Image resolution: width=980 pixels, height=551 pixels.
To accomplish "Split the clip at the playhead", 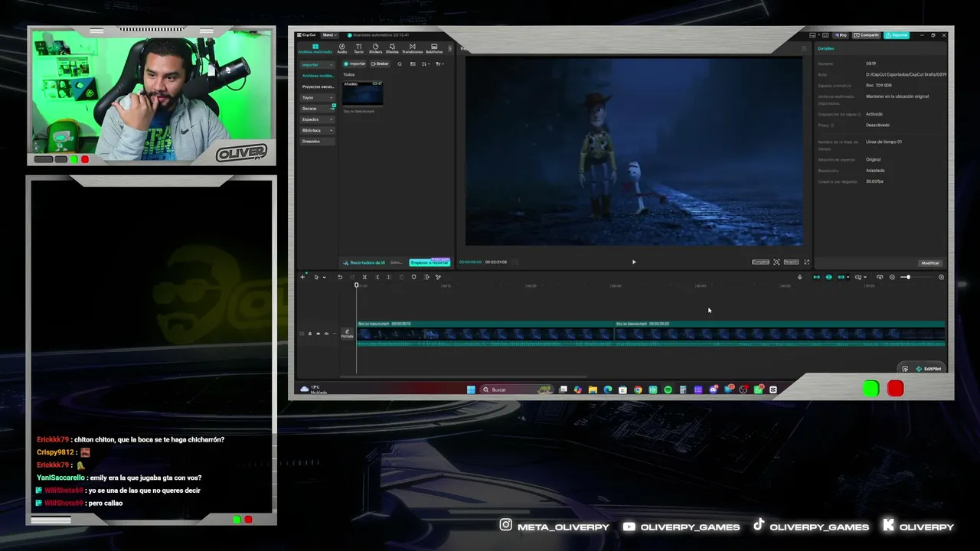I will click(x=364, y=277).
